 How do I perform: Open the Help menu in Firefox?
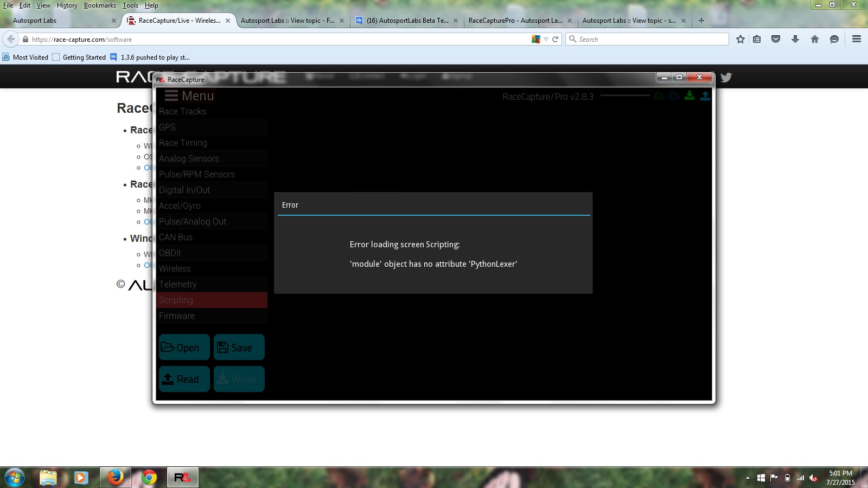pyautogui.click(x=151, y=5)
